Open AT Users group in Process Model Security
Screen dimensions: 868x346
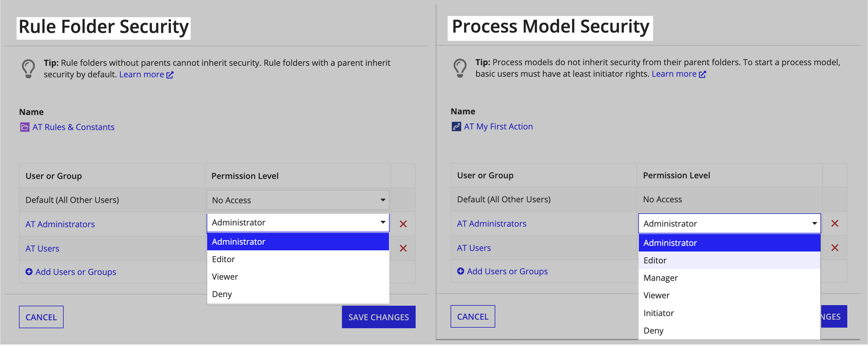474,248
